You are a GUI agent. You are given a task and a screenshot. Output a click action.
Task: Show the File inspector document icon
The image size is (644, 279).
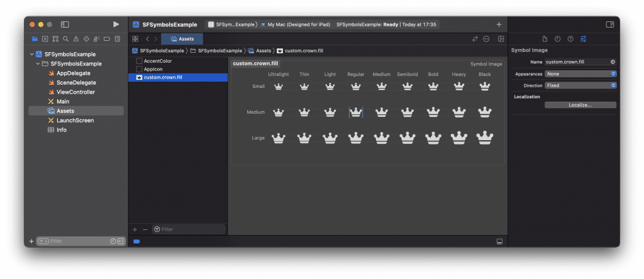pos(545,39)
